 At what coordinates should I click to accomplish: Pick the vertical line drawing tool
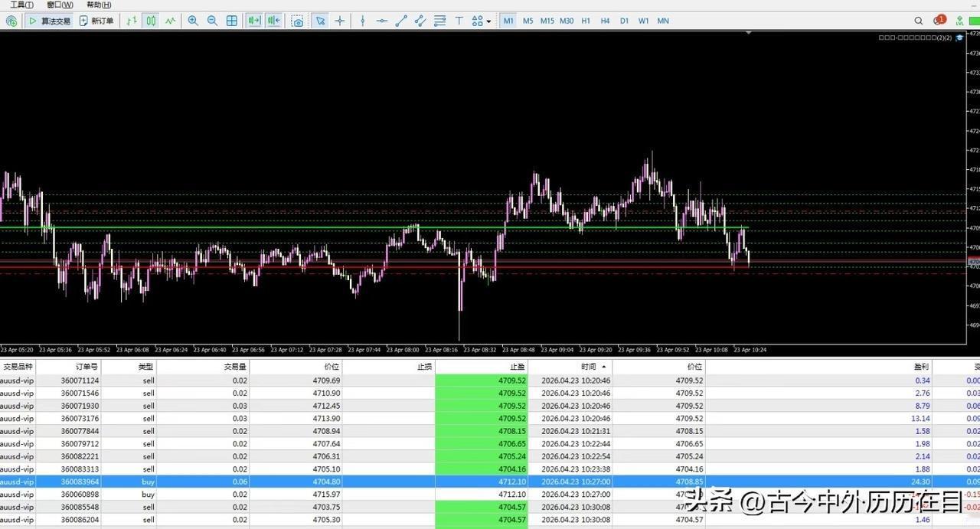click(x=363, y=21)
